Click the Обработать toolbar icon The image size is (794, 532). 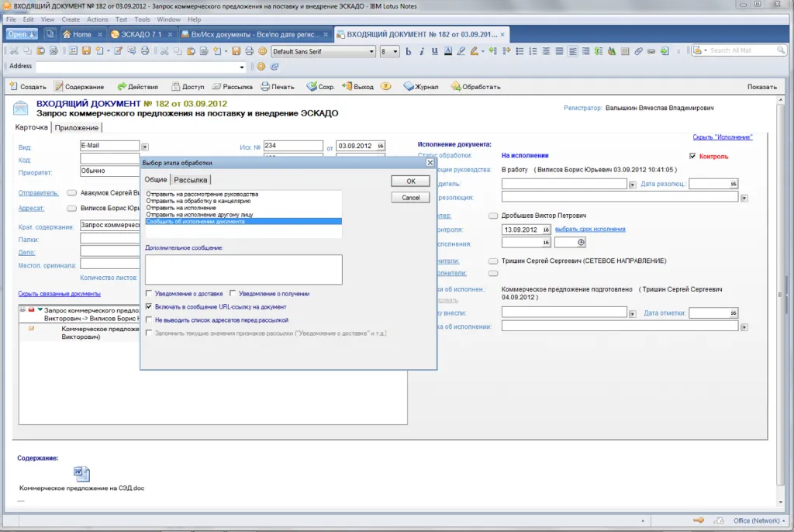pos(455,87)
